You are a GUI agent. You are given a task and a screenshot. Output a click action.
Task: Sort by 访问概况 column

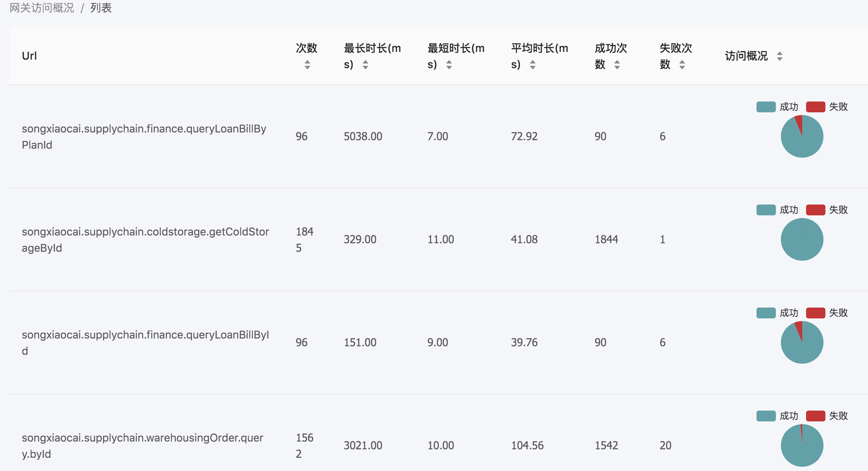(781, 57)
